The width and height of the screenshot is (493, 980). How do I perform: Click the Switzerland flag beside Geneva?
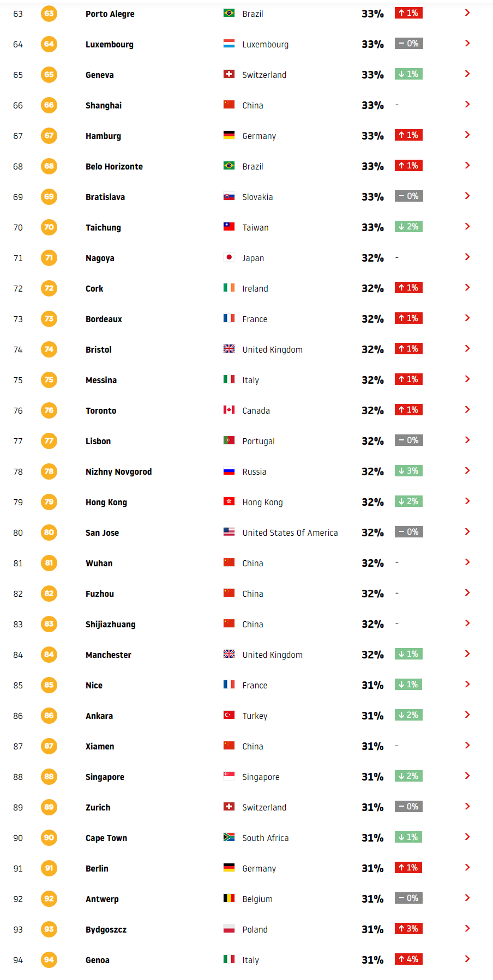(229, 74)
